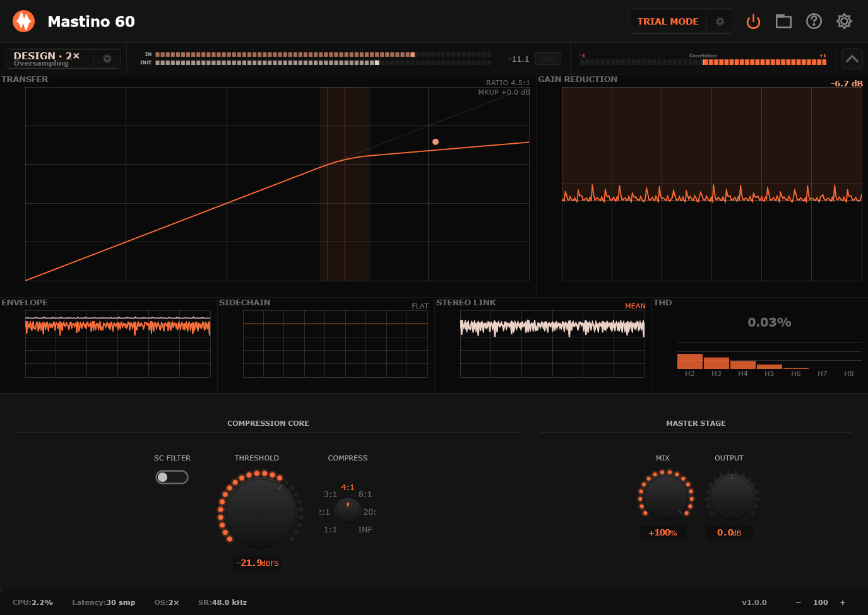Toggle the plugin power bypass icon
Image resolution: width=868 pixels, height=615 pixels.
753,21
